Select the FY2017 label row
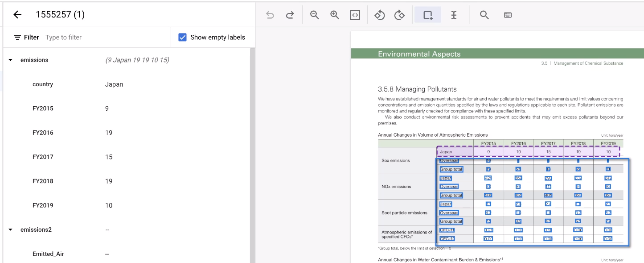 (43, 157)
